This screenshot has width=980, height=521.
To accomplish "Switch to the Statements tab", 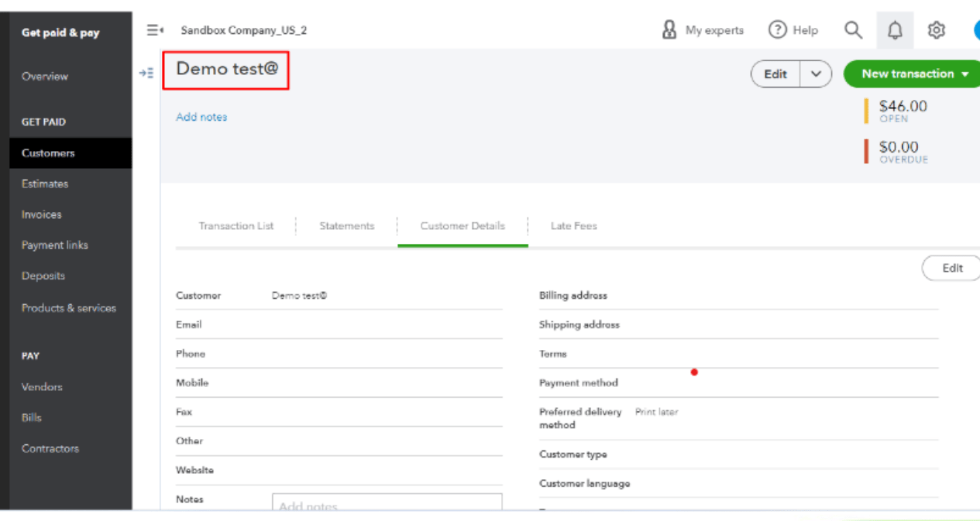I will click(x=346, y=226).
